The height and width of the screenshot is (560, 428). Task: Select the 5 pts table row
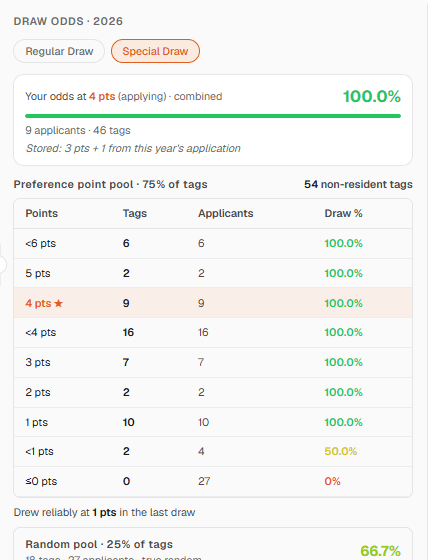pos(213,273)
